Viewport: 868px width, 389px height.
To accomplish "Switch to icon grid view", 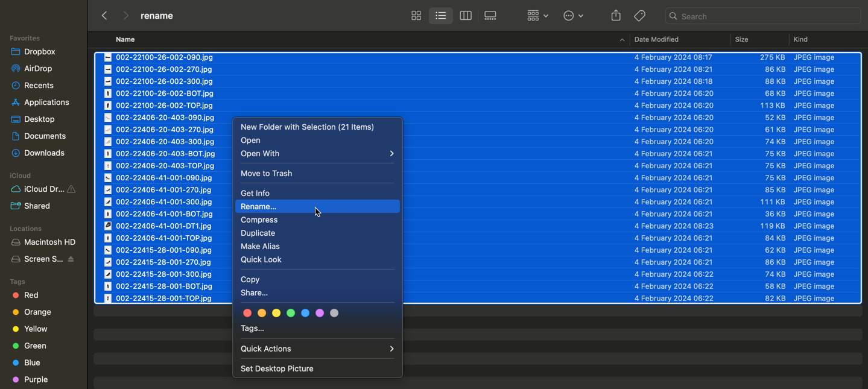I will 416,16.
